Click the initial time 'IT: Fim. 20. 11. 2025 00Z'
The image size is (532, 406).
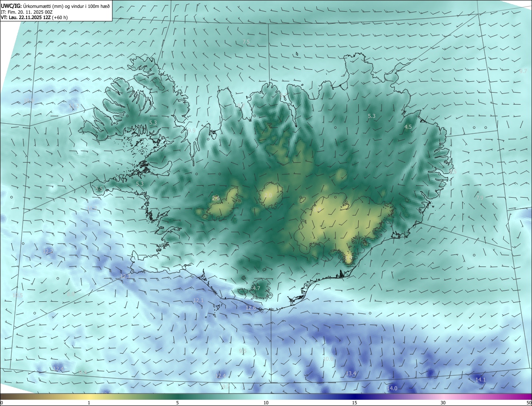pyautogui.click(x=27, y=12)
